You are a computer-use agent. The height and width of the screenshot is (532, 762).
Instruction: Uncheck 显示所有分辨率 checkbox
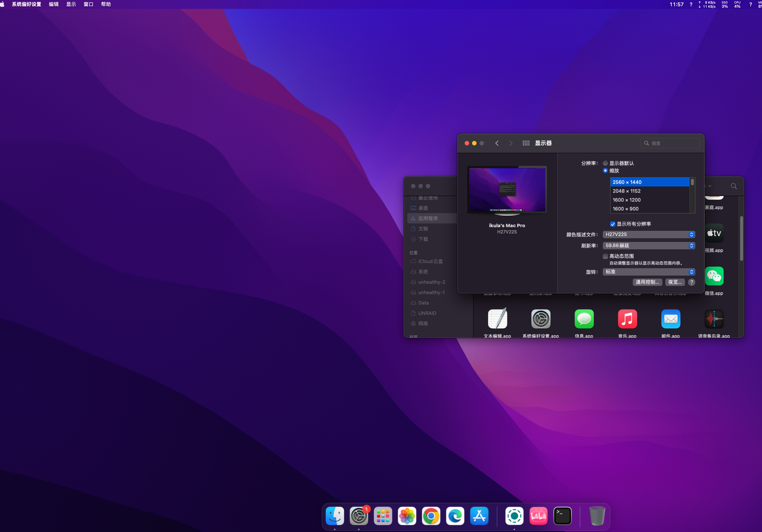tap(613, 224)
